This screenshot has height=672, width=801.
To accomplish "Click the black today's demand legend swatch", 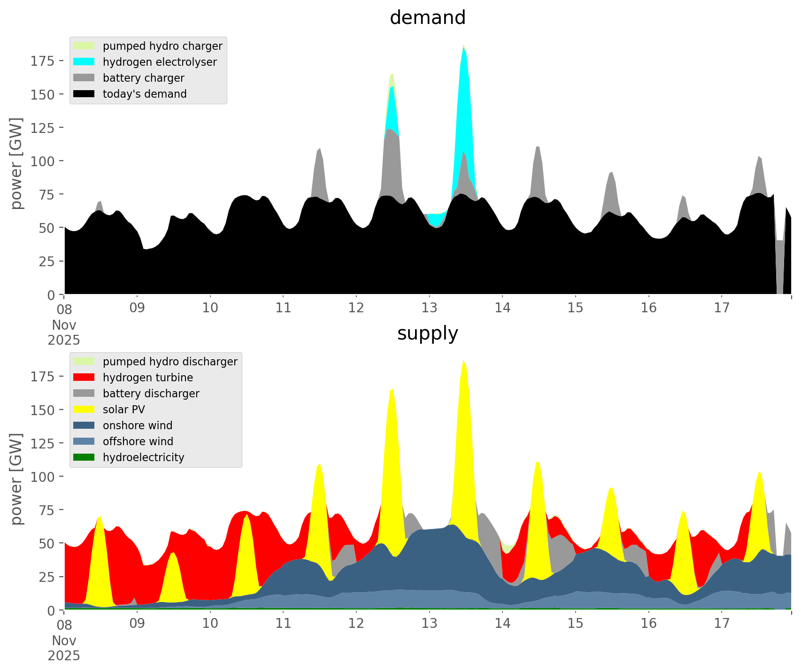I will click(x=84, y=94).
